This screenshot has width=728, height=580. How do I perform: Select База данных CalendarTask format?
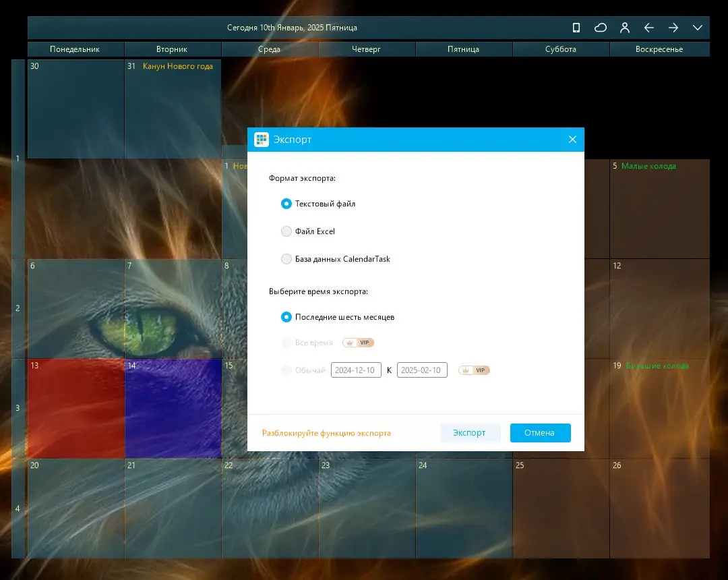335,259
